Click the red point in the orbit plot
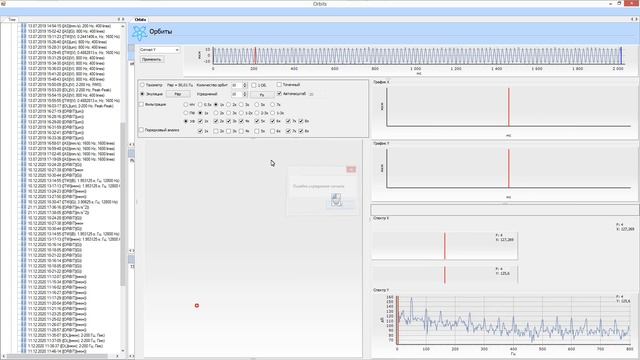The image size is (640, 360). [197, 305]
